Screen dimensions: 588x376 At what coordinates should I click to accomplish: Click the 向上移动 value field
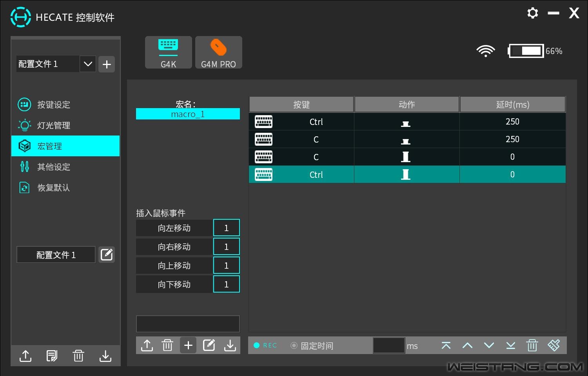[x=227, y=266]
